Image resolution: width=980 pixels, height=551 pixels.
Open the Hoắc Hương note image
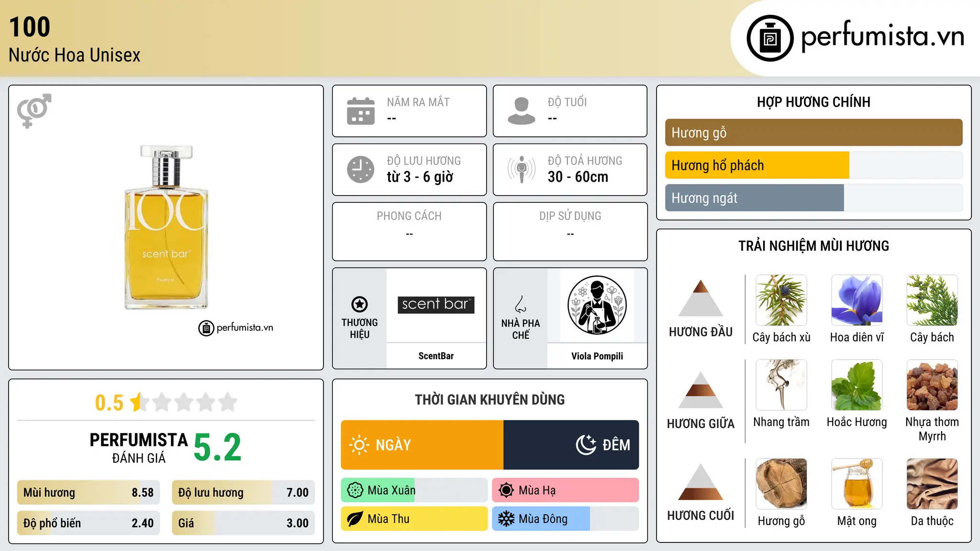(x=857, y=385)
